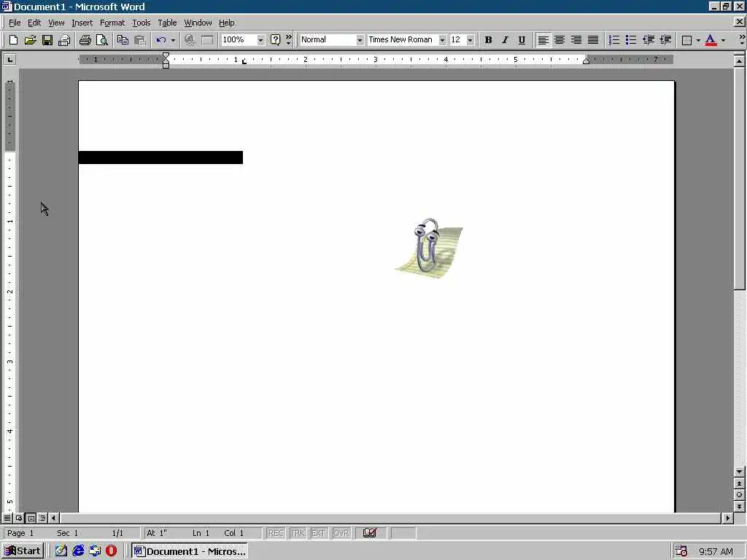Expand the font color dropdown arrow
The image size is (747, 560).
coord(723,40)
